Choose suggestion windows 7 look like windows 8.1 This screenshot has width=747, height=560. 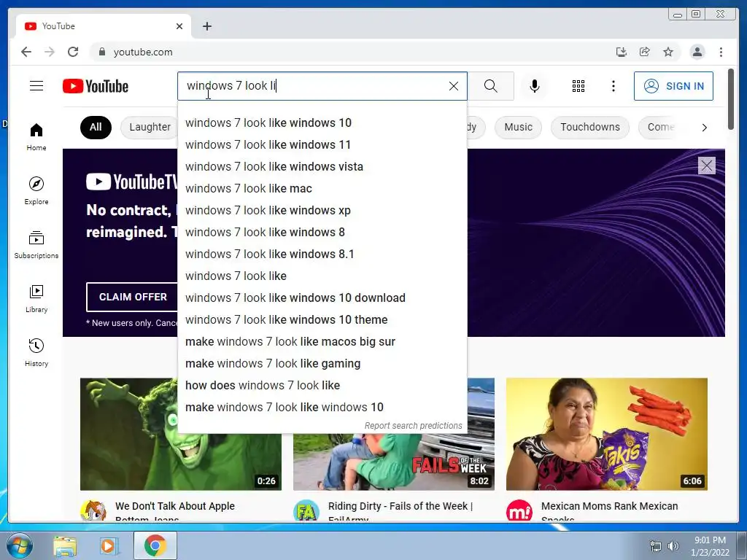point(322,254)
